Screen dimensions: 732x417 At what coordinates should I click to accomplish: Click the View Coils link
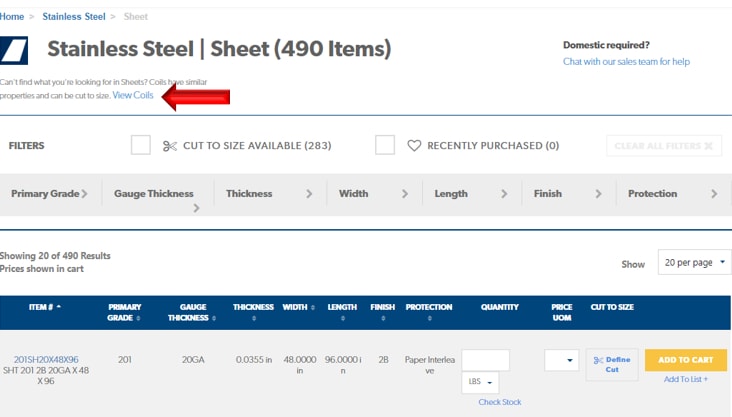point(133,95)
